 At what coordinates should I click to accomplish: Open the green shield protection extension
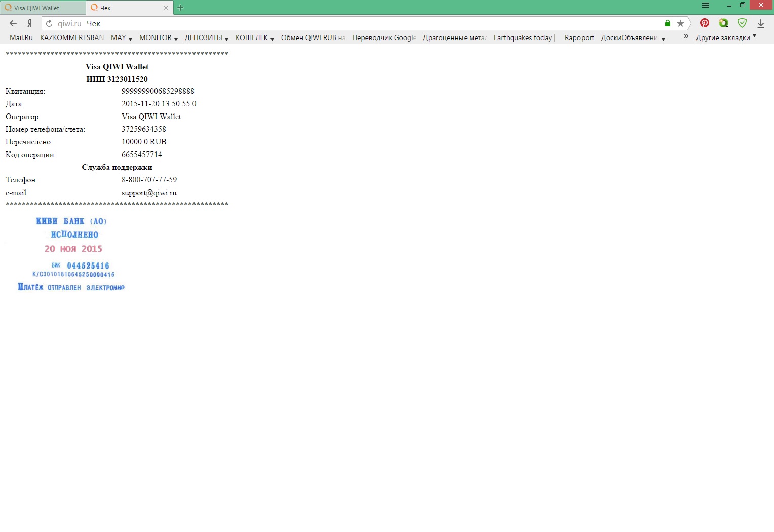(x=742, y=23)
